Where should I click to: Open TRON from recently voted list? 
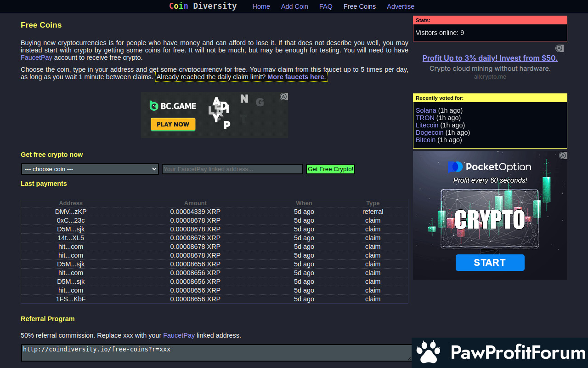pos(425,118)
